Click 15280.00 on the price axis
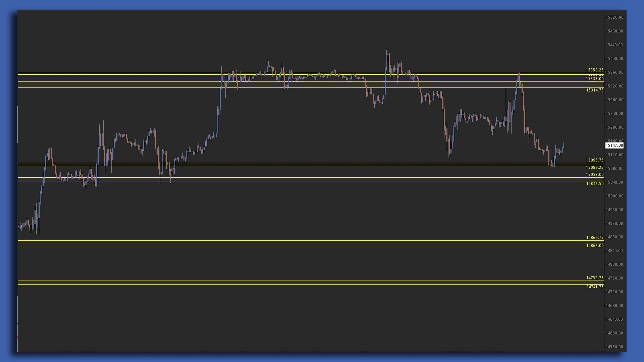Image resolution: width=644 pixels, height=362 pixels. 614,100
